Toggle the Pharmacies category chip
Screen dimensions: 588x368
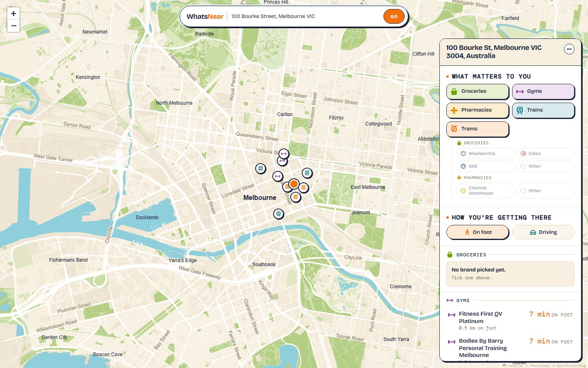click(478, 110)
